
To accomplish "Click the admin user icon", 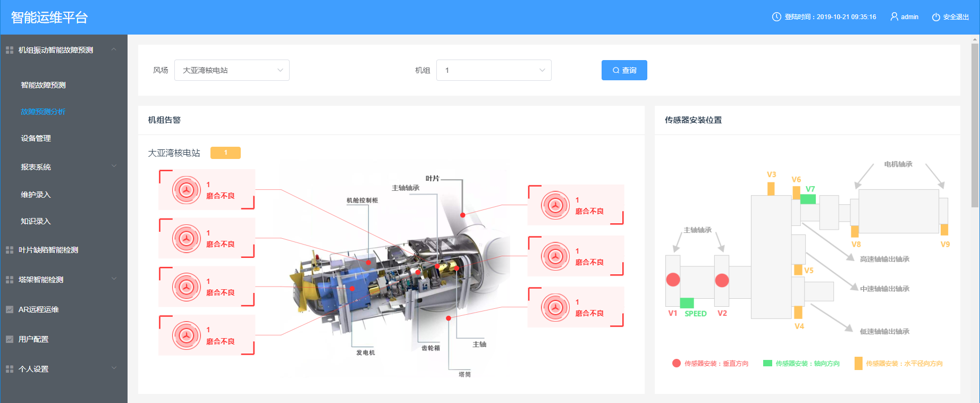I will click(894, 17).
